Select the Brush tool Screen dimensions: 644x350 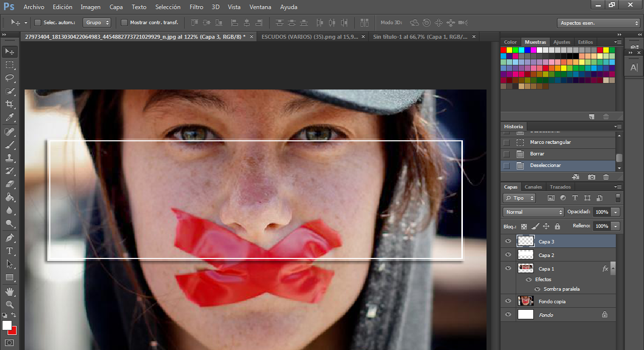[x=10, y=145]
